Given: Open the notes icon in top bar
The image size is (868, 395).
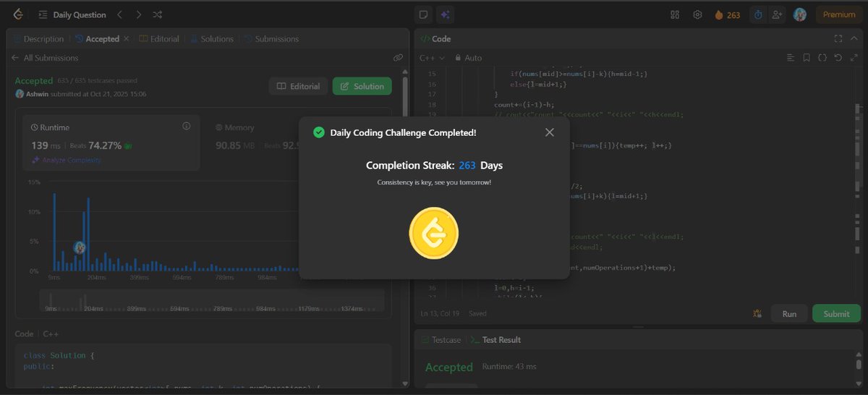Looking at the screenshot, I should coord(424,14).
